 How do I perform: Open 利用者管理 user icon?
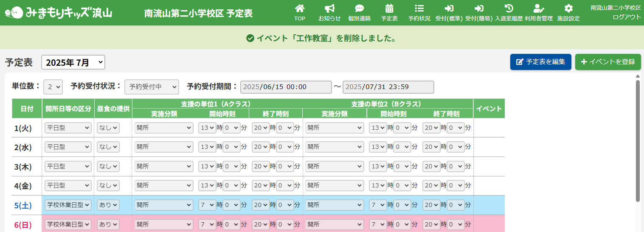tap(538, 9)
